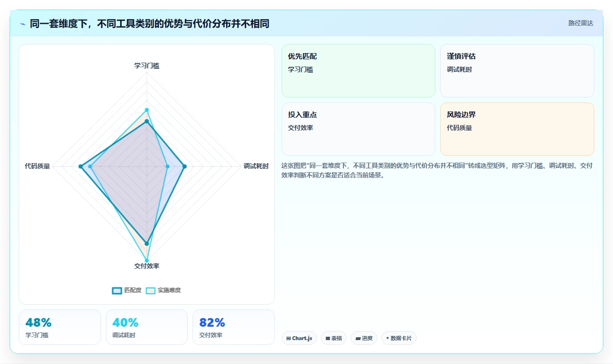
Task: Click the description paragraph starting 这张图把
Action: tap(437, 170)
